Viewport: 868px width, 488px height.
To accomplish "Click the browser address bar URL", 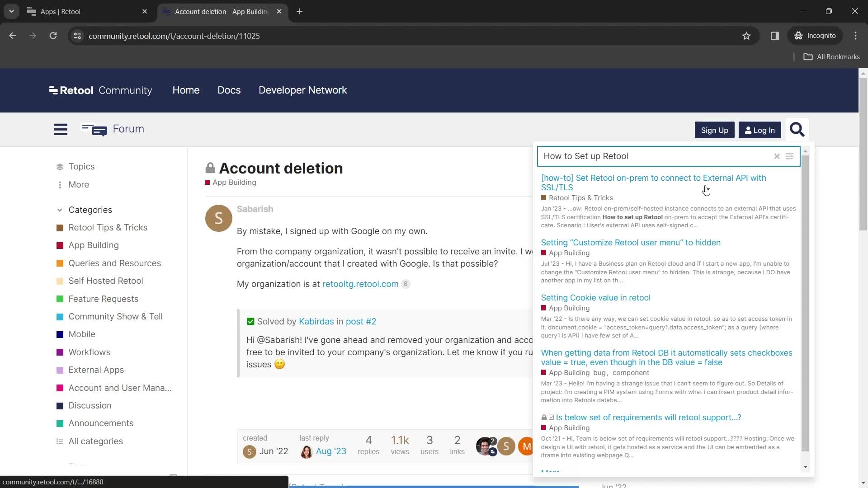I will coord(174,36).
